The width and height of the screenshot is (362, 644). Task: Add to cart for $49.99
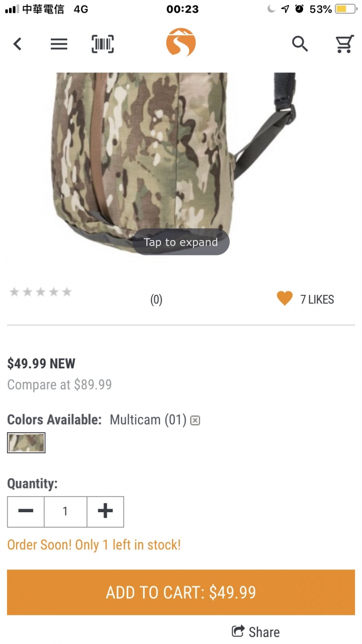[x=181, y=592]
